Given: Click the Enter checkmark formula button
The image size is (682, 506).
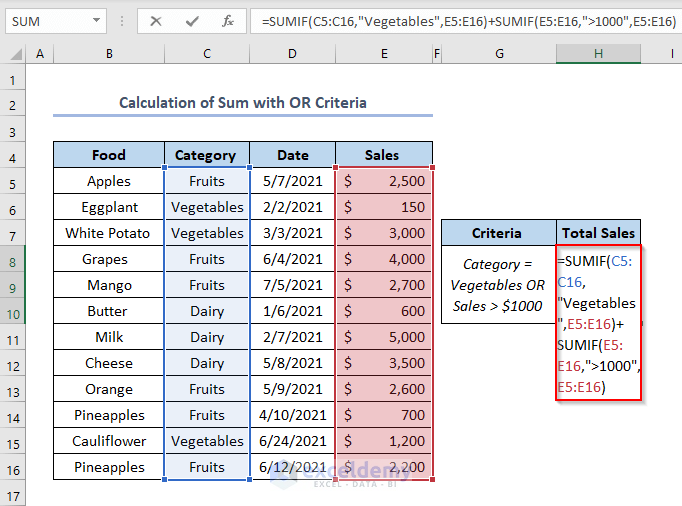Looking at the screenshot, I should point(192,21).
